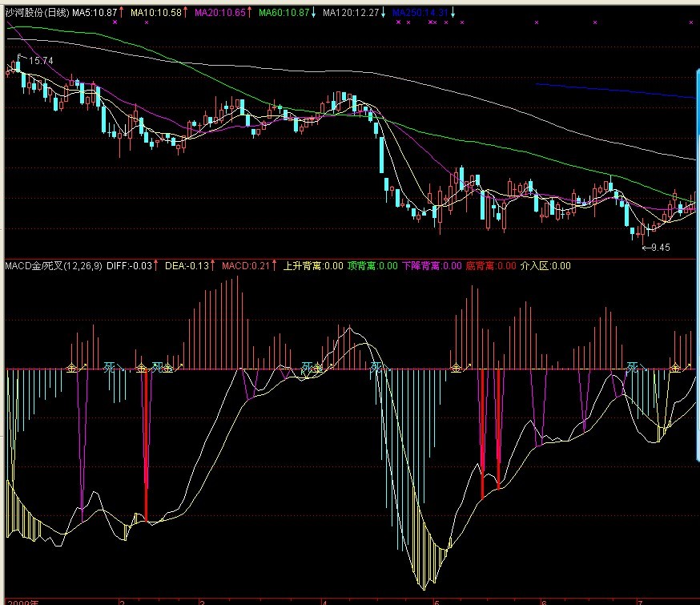
Task: Select the magenta MA20:10.65 label
Action: click(x=221, y=14)
